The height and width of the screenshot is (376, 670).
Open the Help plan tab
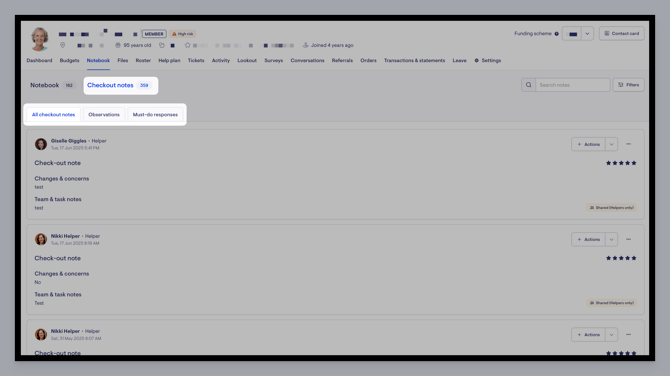point(169,61)
